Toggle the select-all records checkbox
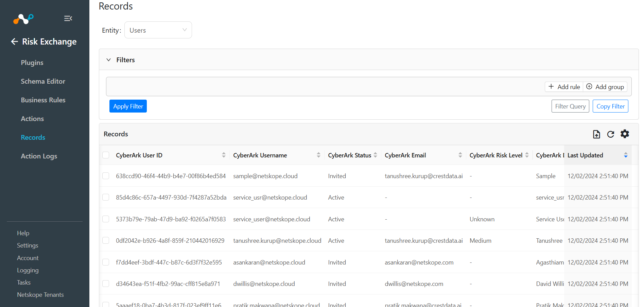The height and width of the screenshot is (307, 644). [106, 155]
